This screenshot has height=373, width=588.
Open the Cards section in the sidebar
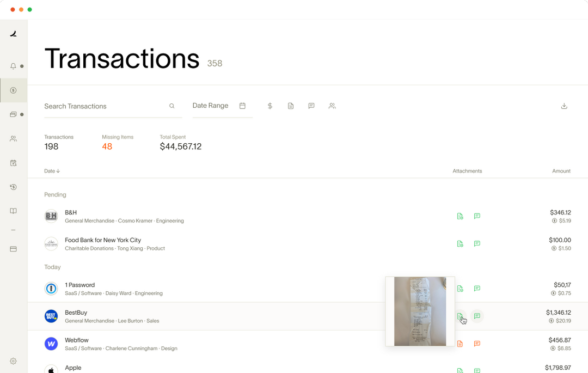click(x=13, y=114)
